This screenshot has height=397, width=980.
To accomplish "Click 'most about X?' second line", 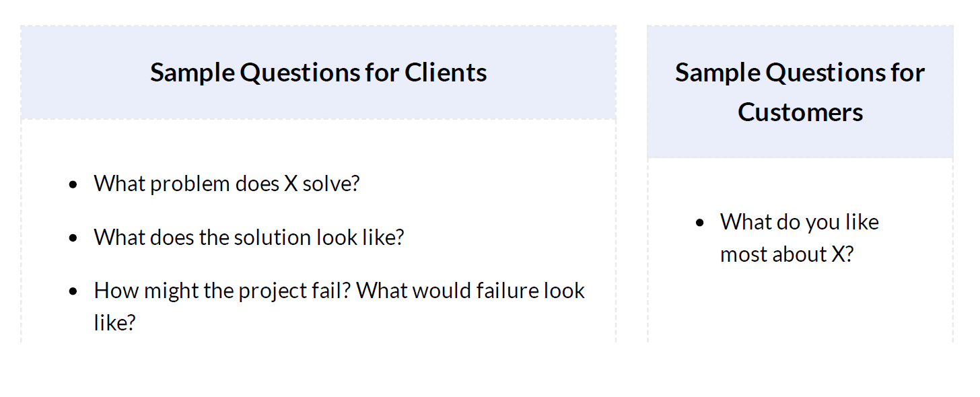I will click(787, 254).
